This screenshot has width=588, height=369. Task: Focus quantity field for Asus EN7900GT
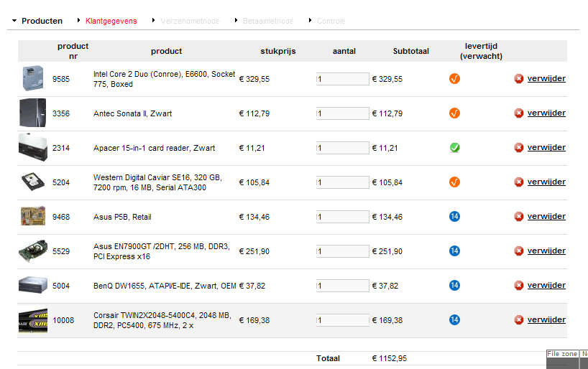(x=343, y=251)
